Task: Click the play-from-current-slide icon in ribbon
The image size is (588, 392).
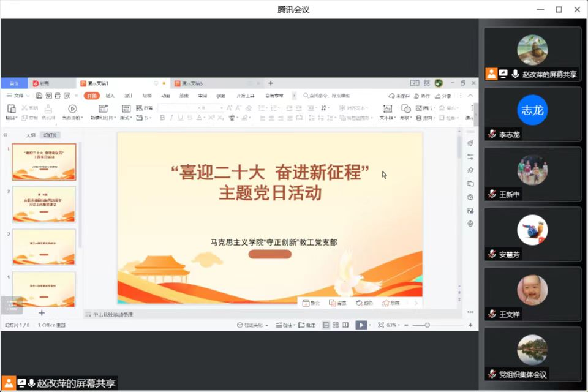Action: (72, 108)
